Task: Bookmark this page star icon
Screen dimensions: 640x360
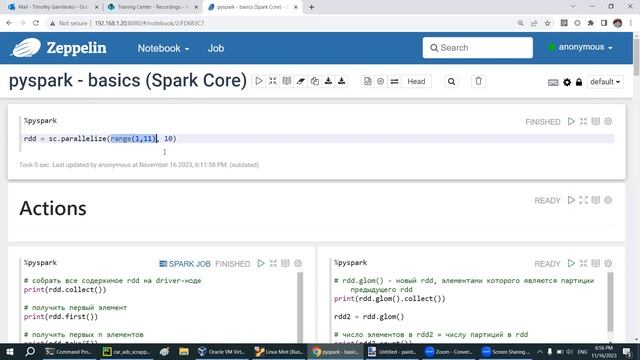Action: [x=548, y=23]
